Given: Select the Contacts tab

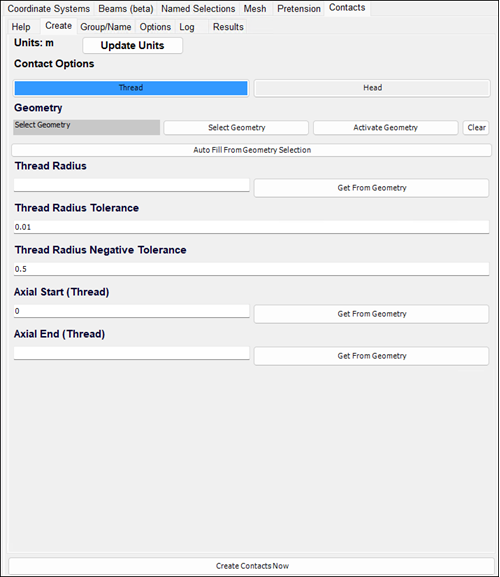Looking at the screenshot, I should pyautogui.click(x=347, y=8).
